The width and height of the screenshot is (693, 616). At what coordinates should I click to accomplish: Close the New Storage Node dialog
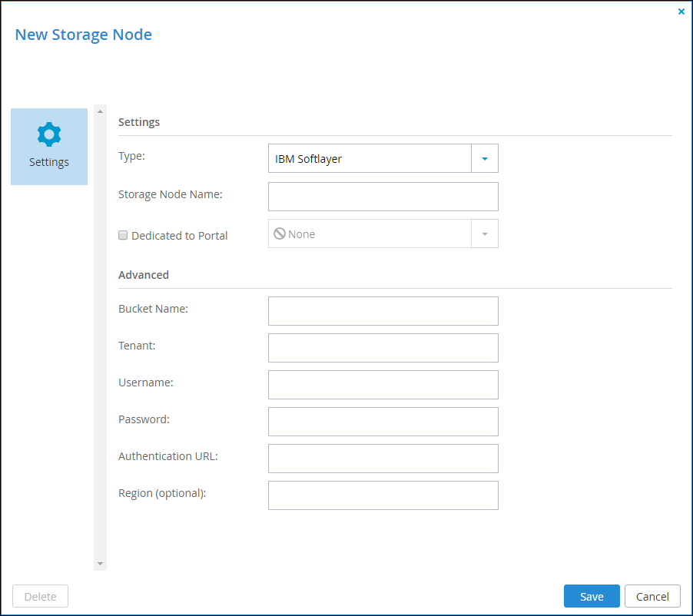(x=681, y=12)
